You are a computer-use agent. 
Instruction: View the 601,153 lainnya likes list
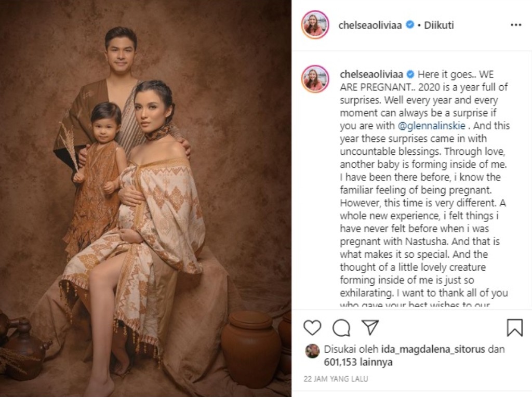[358, 362]
